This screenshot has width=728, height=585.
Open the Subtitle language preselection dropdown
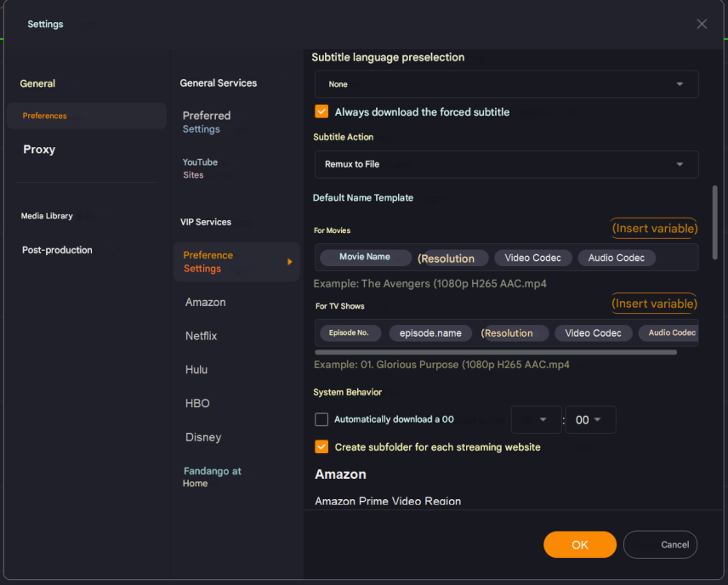[x=506, y=84]
